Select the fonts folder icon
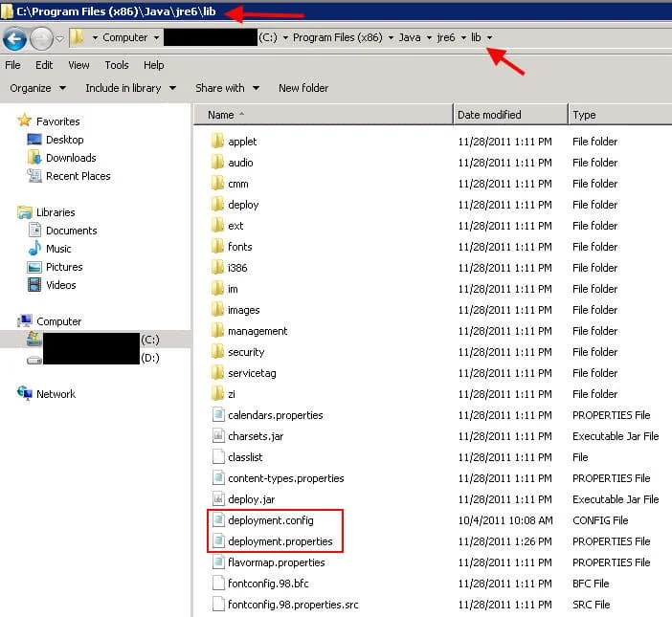 point(217,246)
